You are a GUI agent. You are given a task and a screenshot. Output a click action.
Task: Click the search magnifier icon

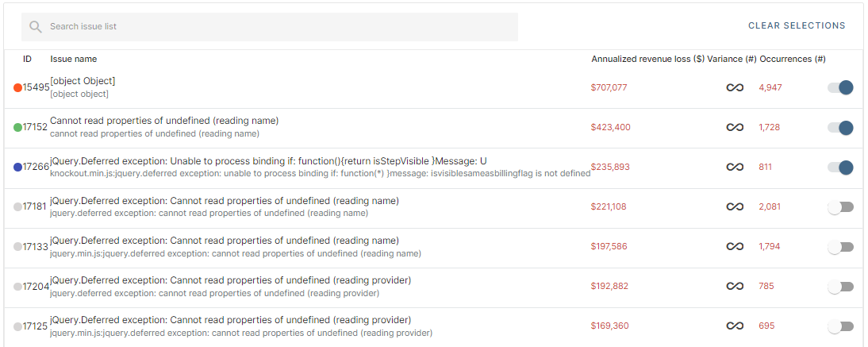[x=36, y=27]
